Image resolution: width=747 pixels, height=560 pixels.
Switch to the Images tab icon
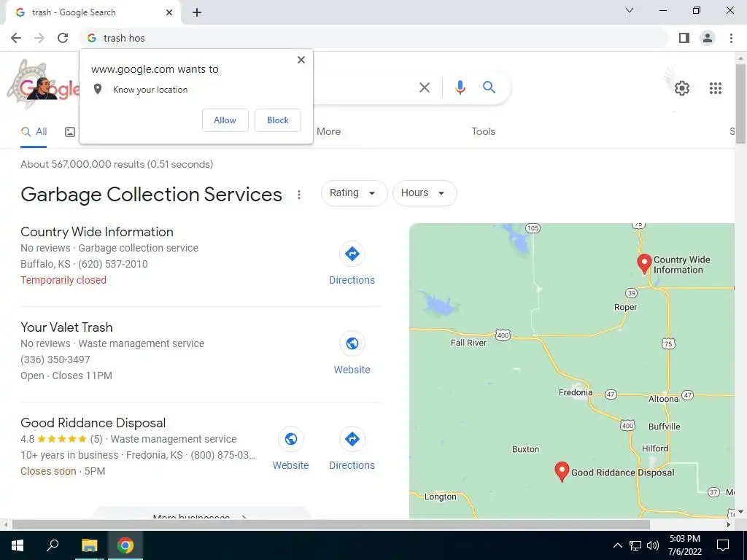pyautogui.click(x=70, y=132)
